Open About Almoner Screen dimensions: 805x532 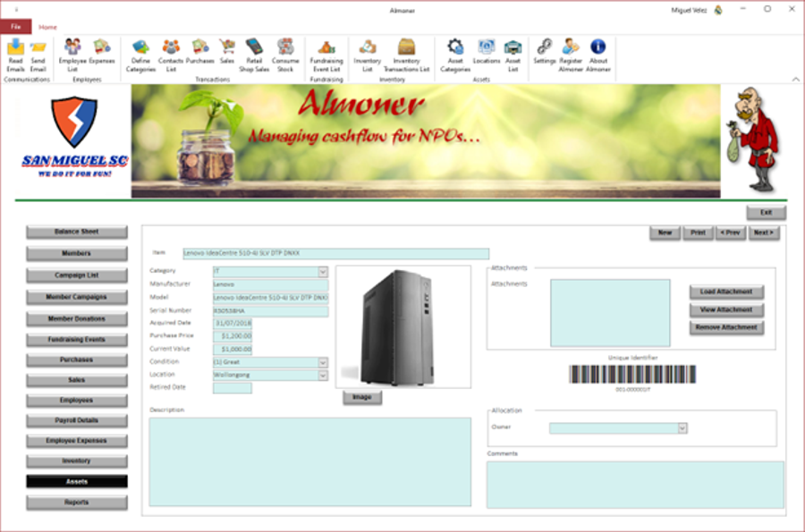(598, 55)
